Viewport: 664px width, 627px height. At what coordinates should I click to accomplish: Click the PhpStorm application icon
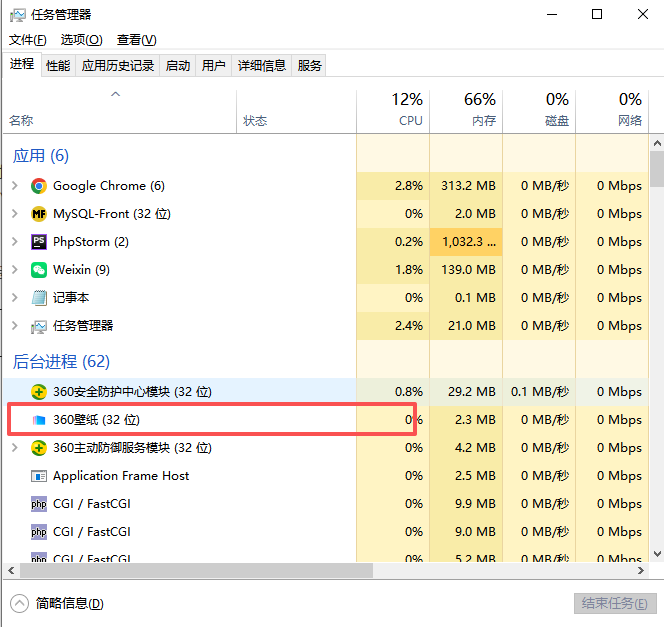coord(39,242)
